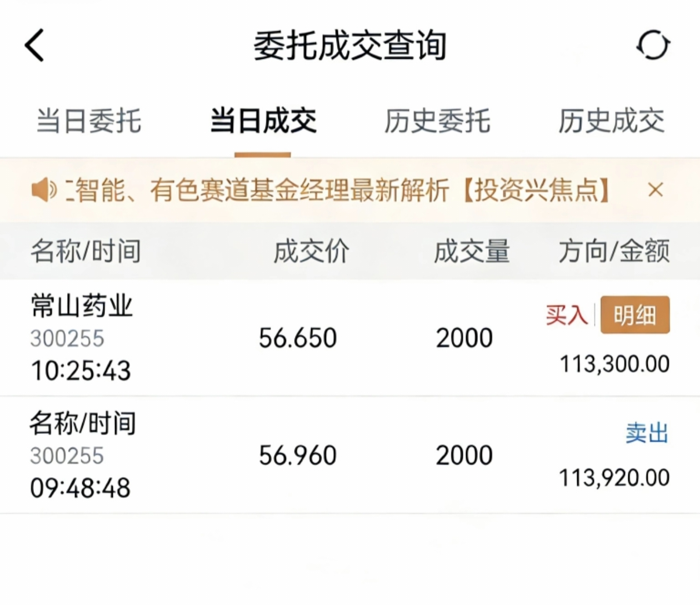Click the 成交价 column header
The height and width of the screenshot is (605, 700).
coord(311,251)
